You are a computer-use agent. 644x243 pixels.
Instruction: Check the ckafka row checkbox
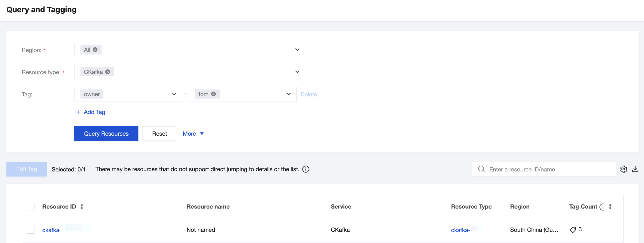[31, 230]
